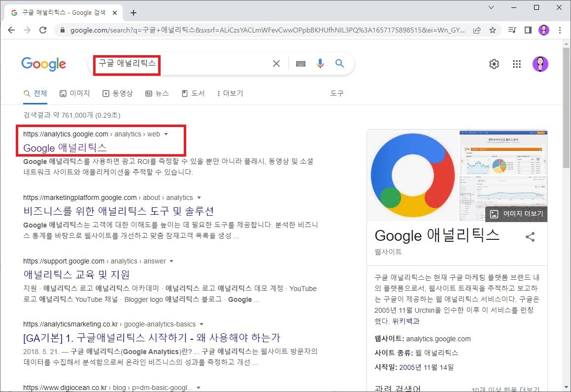
Task: Go to Google home via logo
Action: 44,64
